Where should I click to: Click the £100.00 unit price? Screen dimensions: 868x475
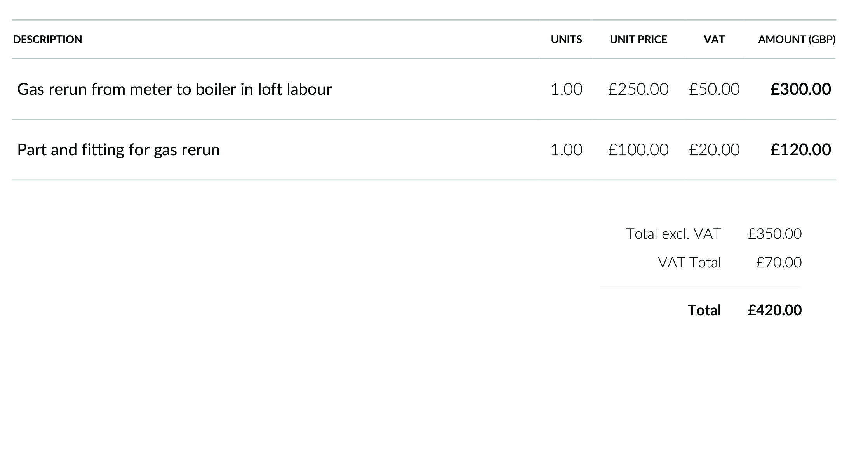pos(638,150)
